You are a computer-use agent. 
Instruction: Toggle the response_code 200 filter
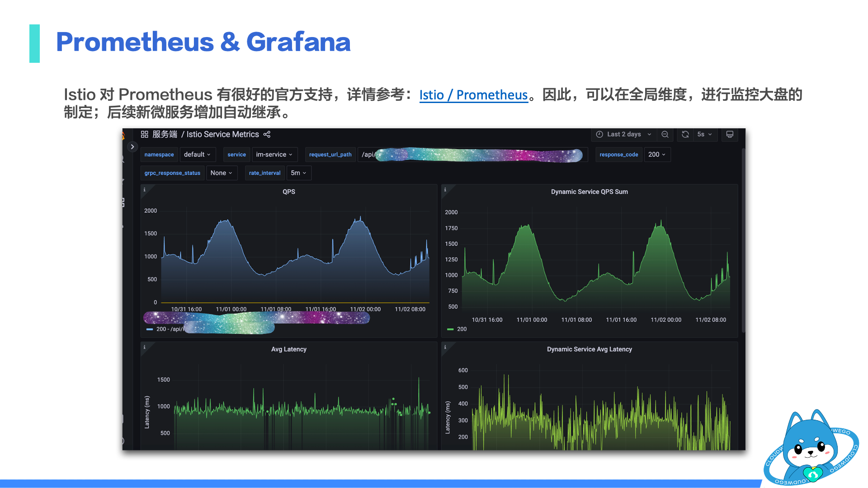656,155
